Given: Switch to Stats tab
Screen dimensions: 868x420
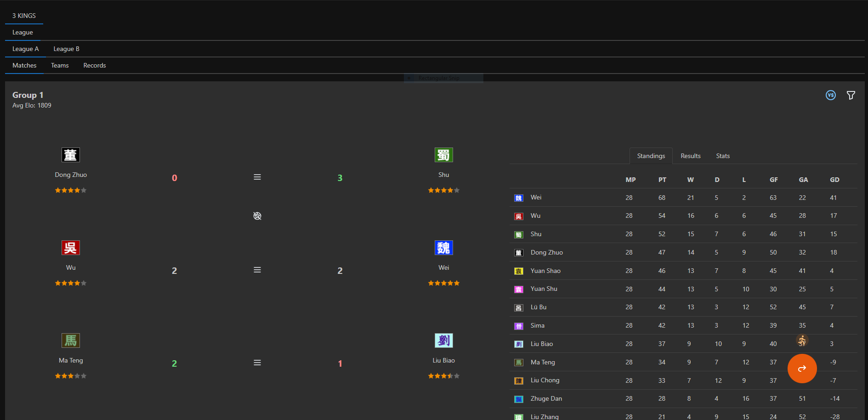Looking at the screenshot, I should 723,156.
